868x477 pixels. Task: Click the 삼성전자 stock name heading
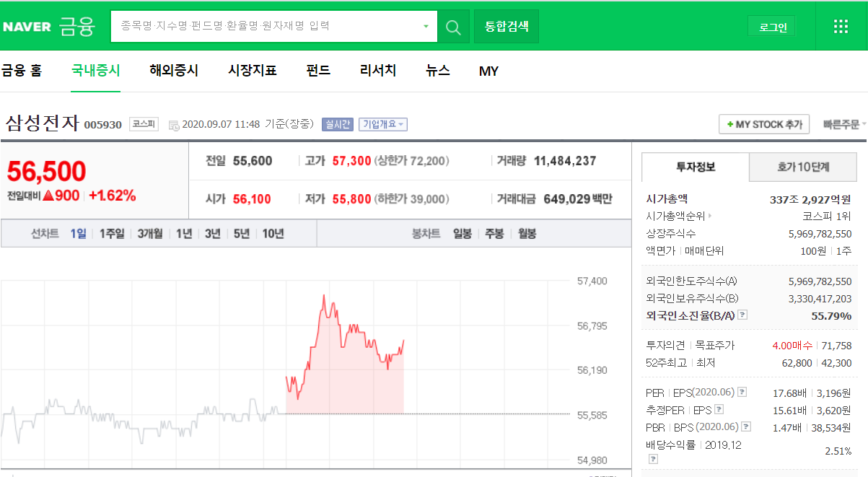point(42,123)
